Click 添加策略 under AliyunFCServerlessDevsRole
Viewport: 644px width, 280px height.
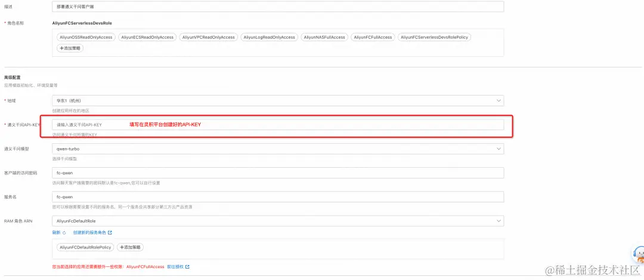pos(70,48)
